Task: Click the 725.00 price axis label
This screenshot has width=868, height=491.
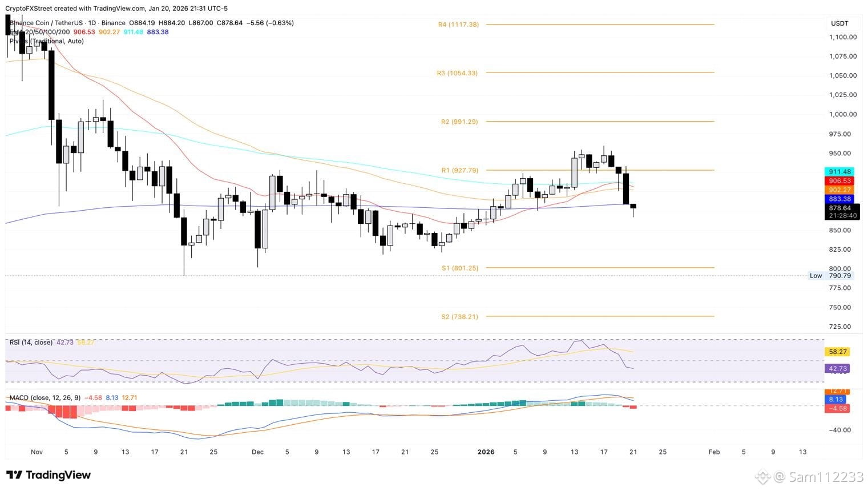Action: pos(840,327)
